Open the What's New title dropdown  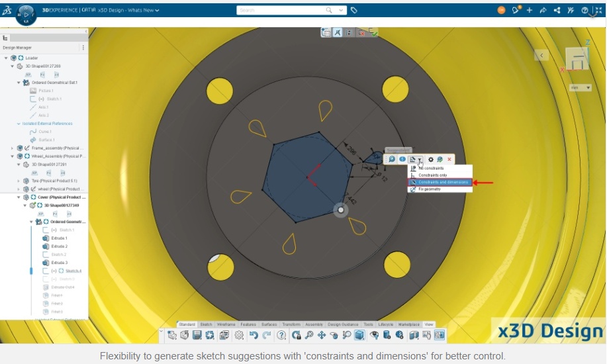[x=157, y=11]
